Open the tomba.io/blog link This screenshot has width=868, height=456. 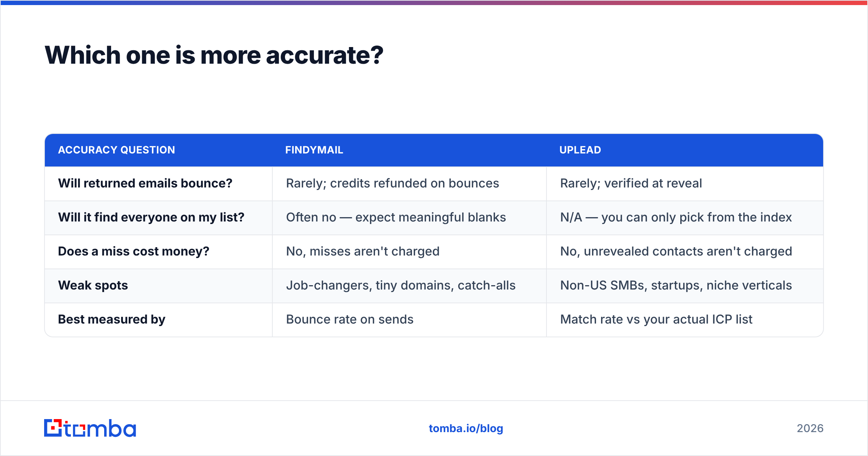pyautogui.click(x=466, y=428)
